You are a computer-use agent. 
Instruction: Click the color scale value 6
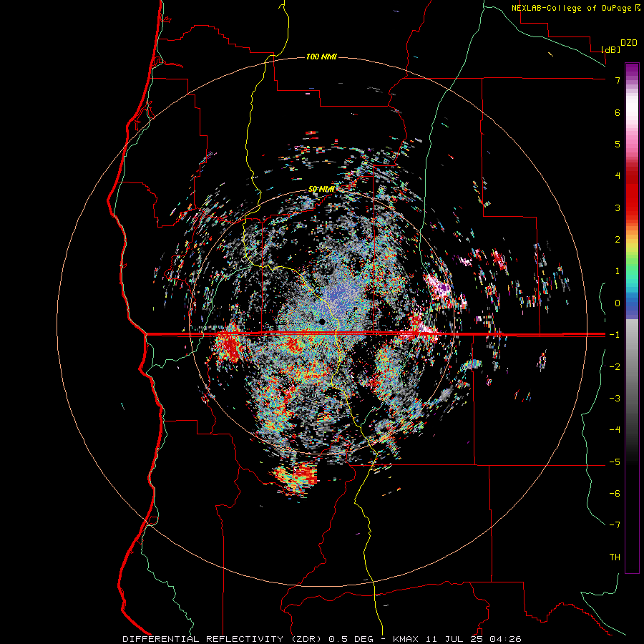(x=618, y=112)
